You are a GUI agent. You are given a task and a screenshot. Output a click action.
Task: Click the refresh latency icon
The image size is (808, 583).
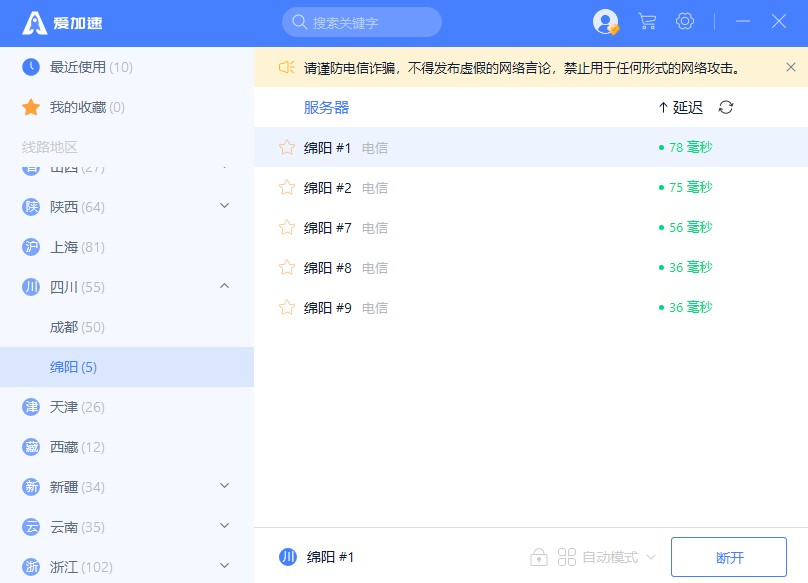pyautogui.click(x=726, y=108)
